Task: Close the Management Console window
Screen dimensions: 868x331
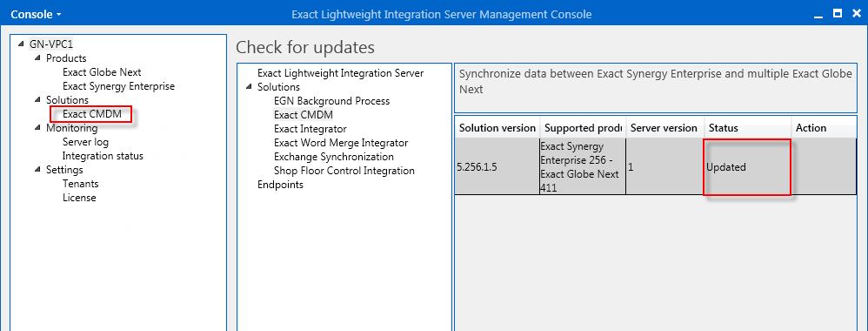Action: click(856, 14)
